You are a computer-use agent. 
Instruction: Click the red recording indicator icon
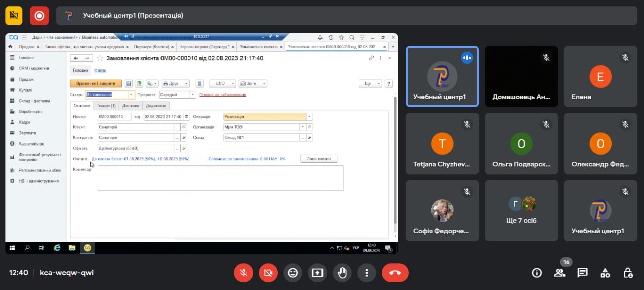click(39, 16)
